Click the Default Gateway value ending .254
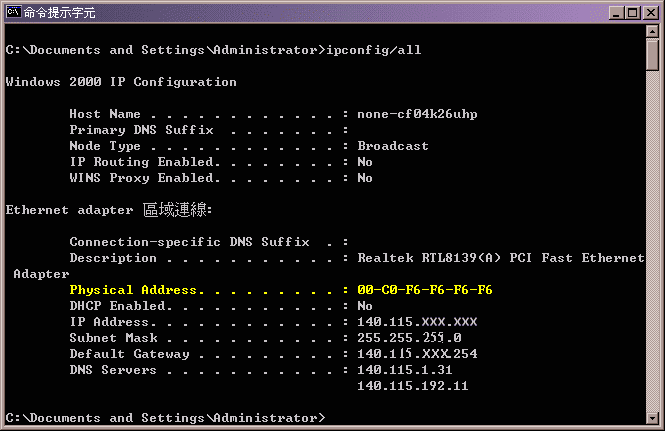 (x=417, y=354)
